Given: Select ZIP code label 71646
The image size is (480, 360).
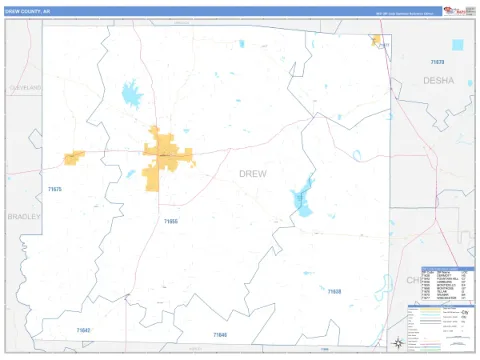Looking at the screenshot, I should pos(220,335).
